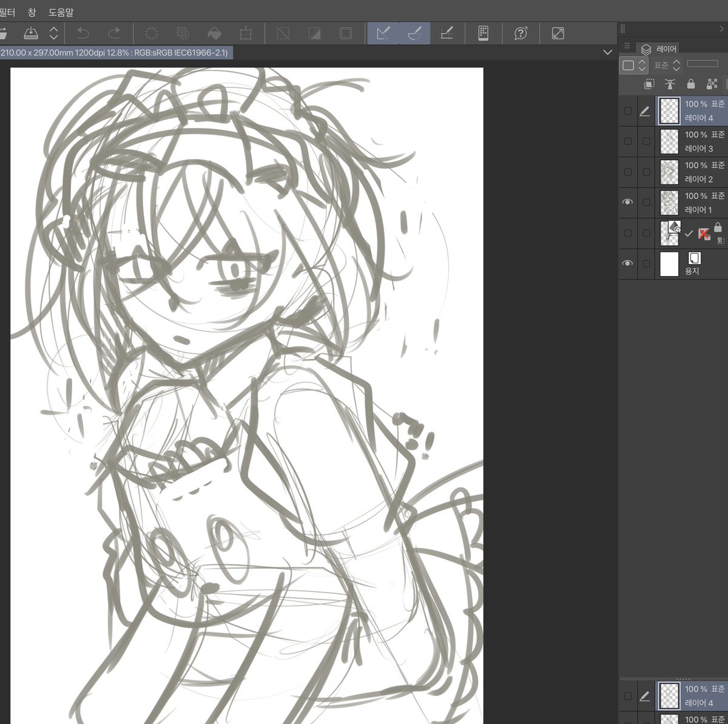
Task: Click the Undo arrow in the command bar
Action: coord(83,33)
